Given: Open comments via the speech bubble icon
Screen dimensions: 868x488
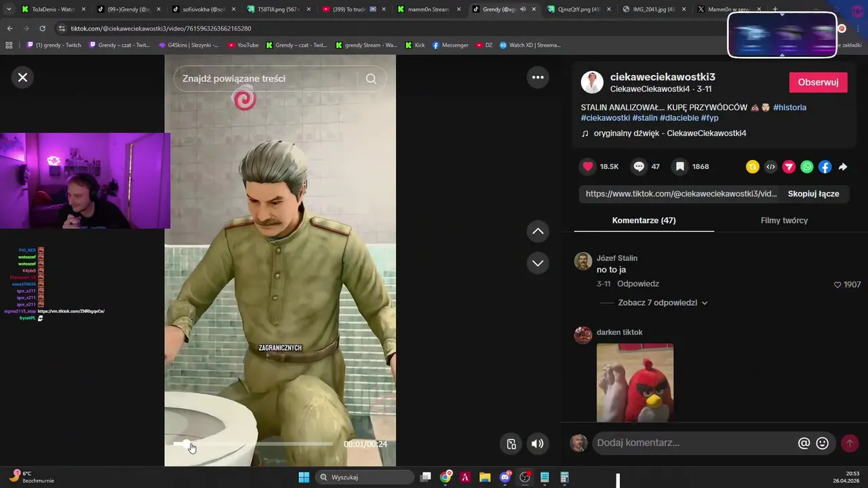Looking at the screenshot, I should pos(639,167).
